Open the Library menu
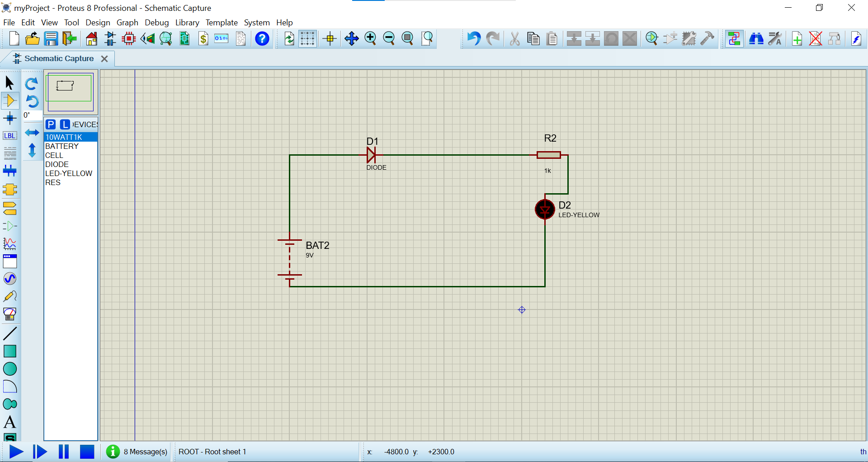 187,23
